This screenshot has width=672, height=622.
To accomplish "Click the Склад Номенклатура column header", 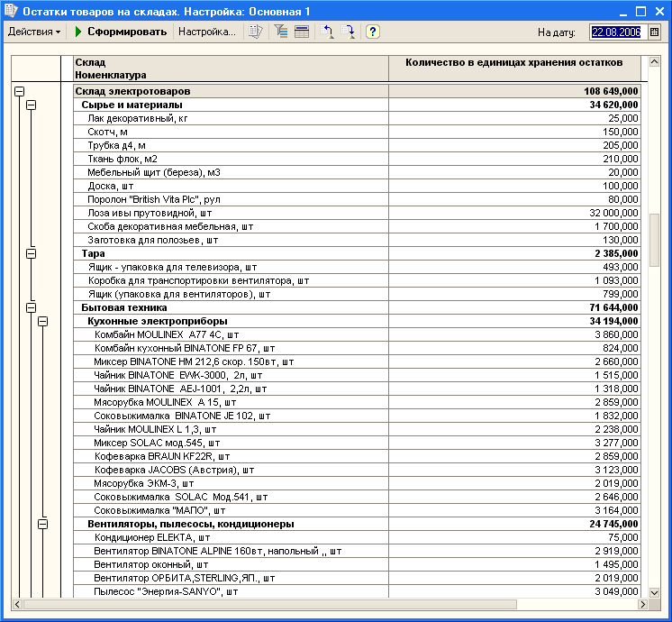I will point(231,69).
